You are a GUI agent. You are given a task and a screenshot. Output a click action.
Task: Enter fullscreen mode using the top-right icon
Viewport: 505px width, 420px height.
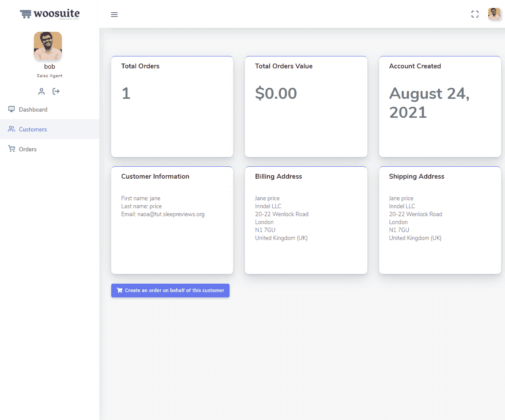click(x=475, y=14)
